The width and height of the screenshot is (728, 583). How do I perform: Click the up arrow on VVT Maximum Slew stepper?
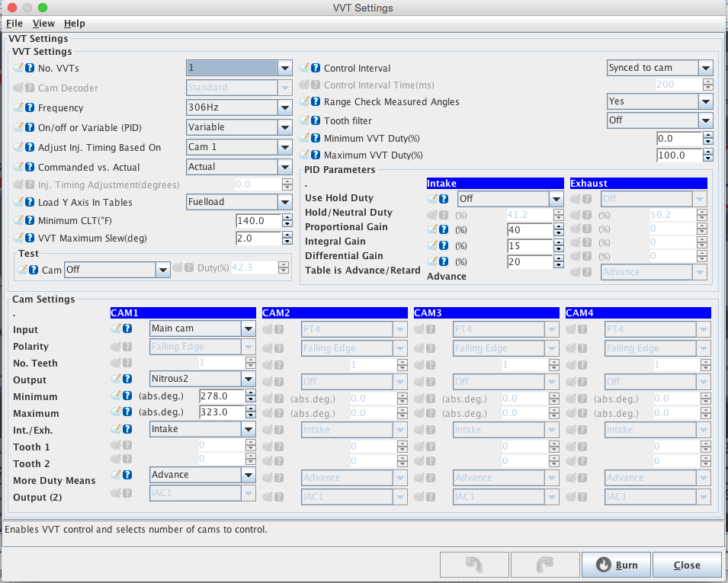pos(287,235)
